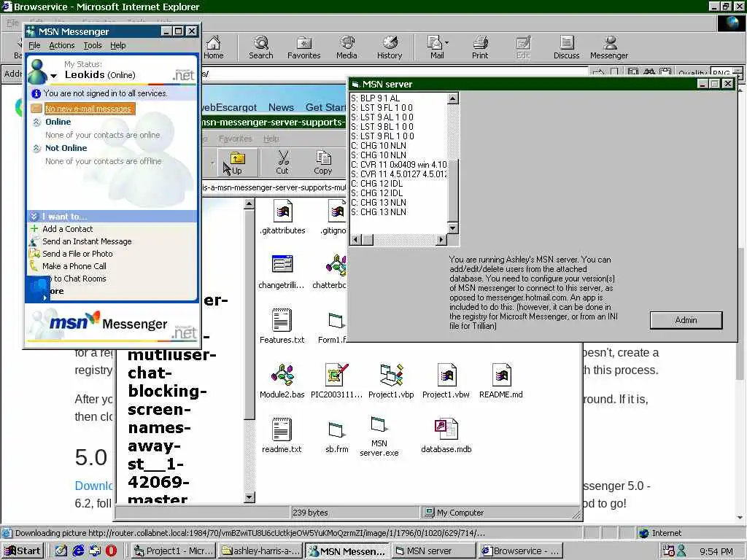
Task: Click the Mail toolbar icon
Action: coord(436,47)
